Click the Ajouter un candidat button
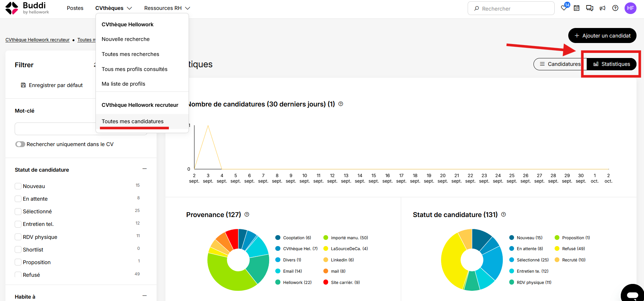 (602, 35)
